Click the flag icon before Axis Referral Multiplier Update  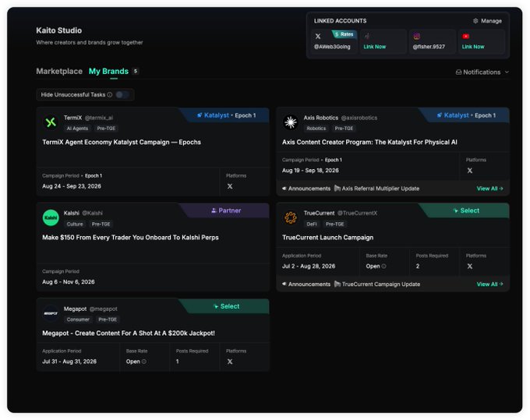point(337,189)
